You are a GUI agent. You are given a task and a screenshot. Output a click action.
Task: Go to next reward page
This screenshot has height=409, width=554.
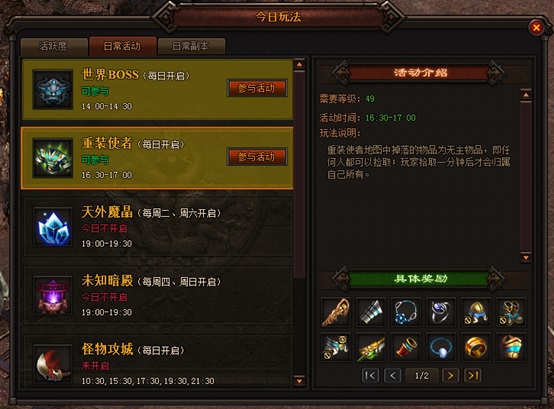(x=450, y=375)
